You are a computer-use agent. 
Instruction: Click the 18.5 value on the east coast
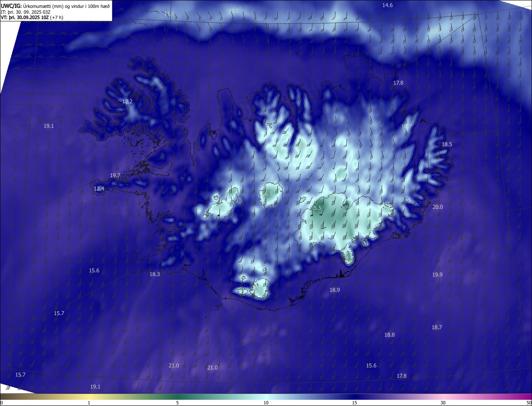[x=447, y=144]
